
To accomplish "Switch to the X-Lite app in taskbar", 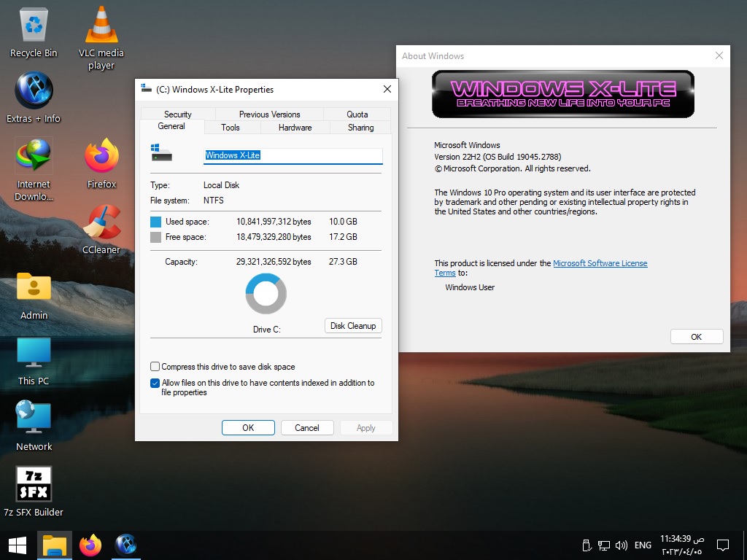I will (x=126, y=545).
